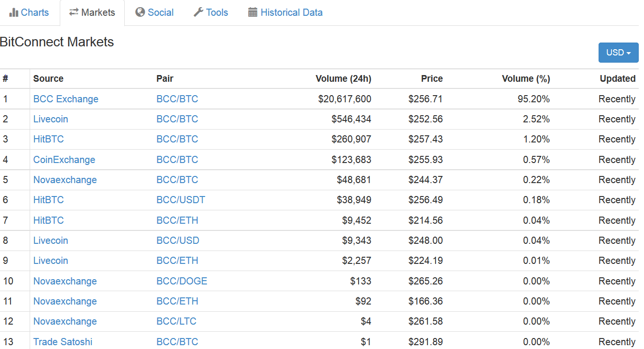Click the BCC/DOGE pair link
This screenshot has width=644, height=349.
(182, 281)
